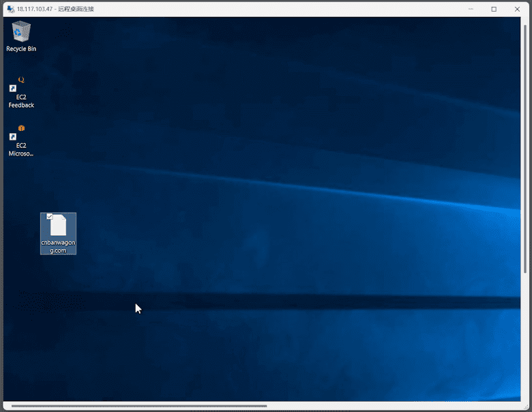The height and width of the screenshot is (412, 532).
Task: Maximize the Remote Desktop Connection window
Action: (x=494, y=9)
